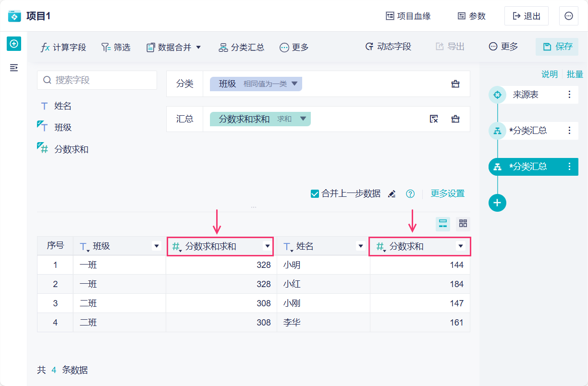Viewport: 588px width, 386px height.
Task: Open the 计算字段 tool
Action: coord(63,47)
